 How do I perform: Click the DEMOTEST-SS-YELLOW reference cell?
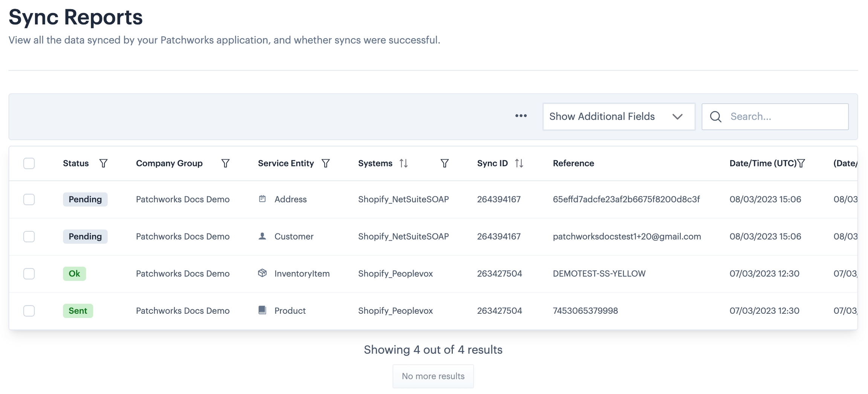[x=599, y=273]
